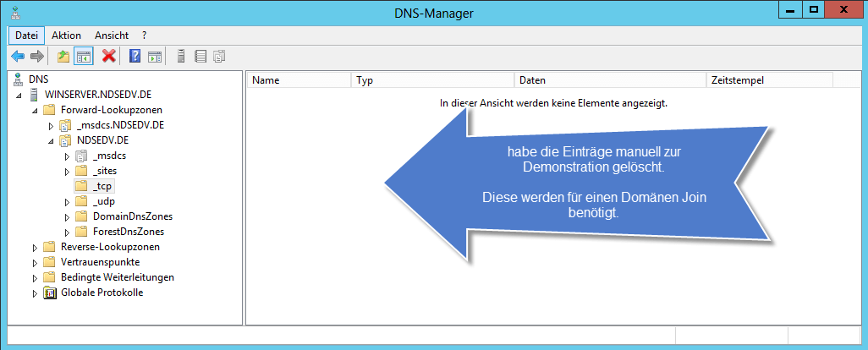
Task: Click the Up one level folder icon
Action: point(63,57)
